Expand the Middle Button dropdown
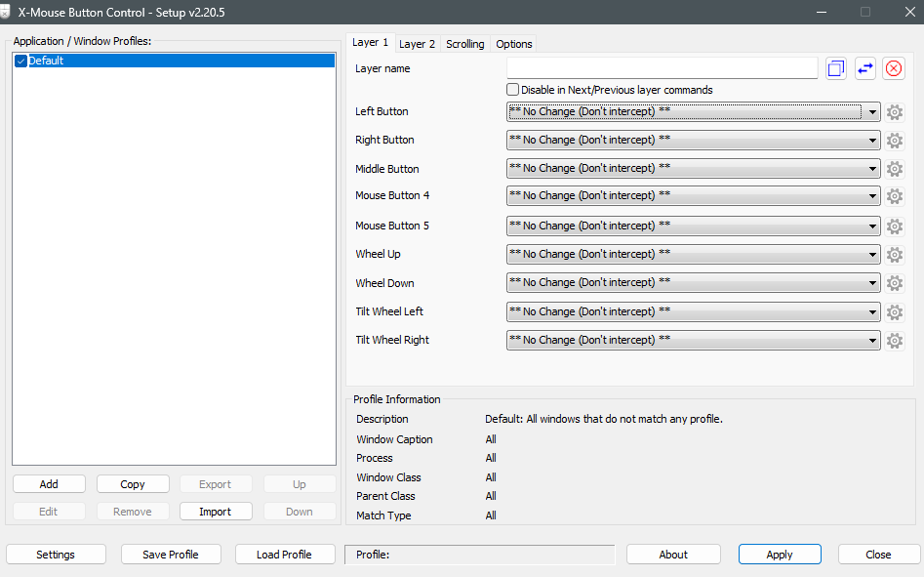The width and height of the screenshot is (924, 577). [693, 169]
